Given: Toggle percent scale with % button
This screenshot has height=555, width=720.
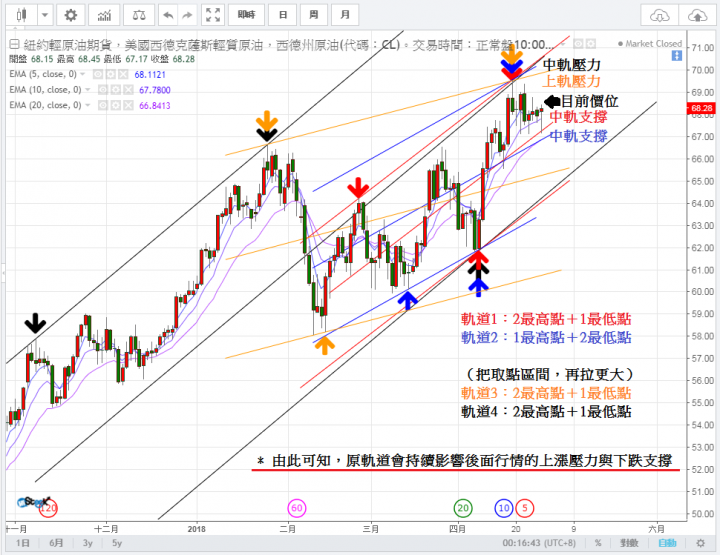Looking at the screenshot, I should (598, 543).
